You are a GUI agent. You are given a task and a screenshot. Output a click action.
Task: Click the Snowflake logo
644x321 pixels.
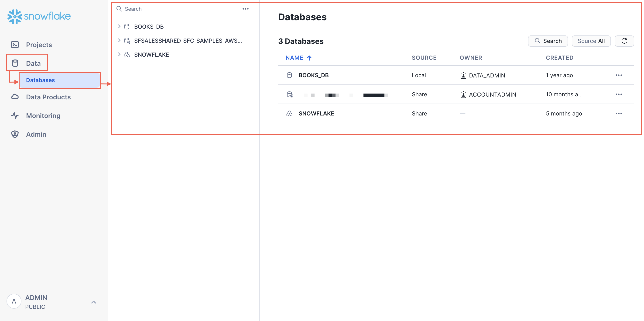(39, 17)
